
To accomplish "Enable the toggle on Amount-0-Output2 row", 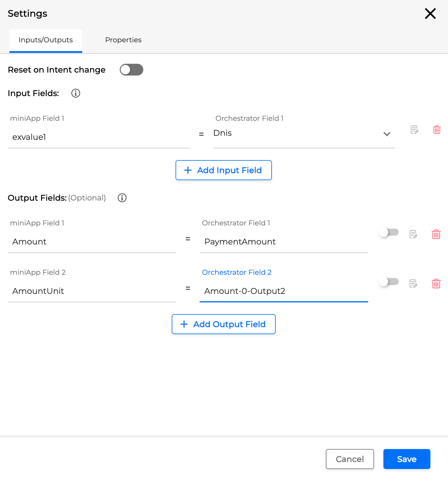I will coord(388,282).
